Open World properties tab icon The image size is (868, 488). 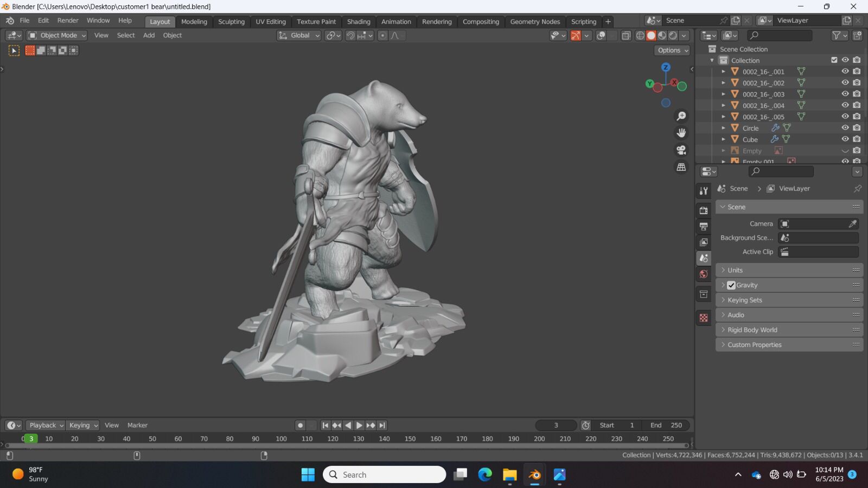pyautogui.click(x=704, y=274)
